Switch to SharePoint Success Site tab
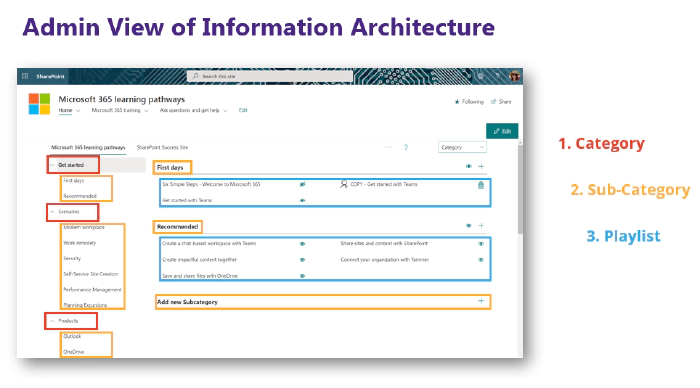 [x=162, y=147]
